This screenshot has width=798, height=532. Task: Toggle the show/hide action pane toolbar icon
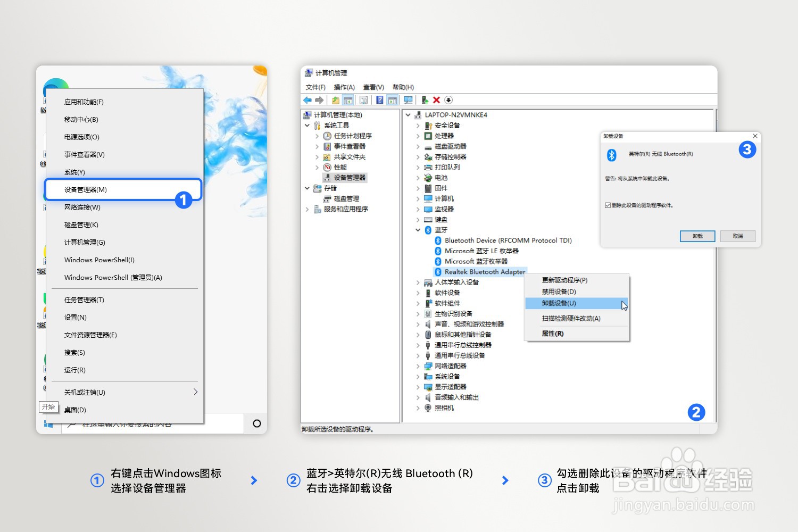[393, 100]
